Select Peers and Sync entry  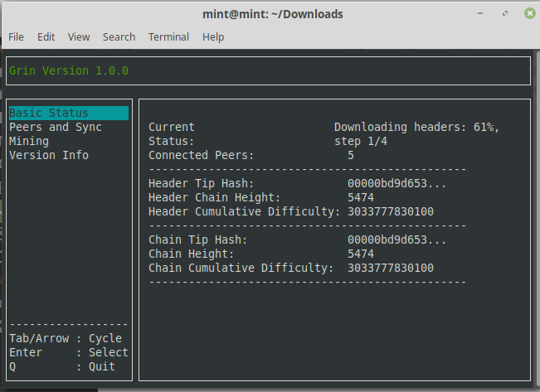[56, 127]
